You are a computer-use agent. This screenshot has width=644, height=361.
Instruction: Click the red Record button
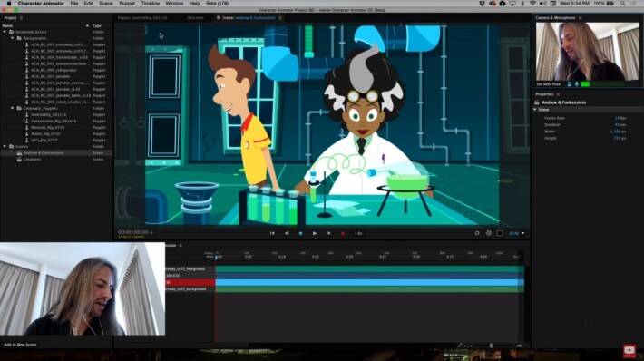coord(343,233)
